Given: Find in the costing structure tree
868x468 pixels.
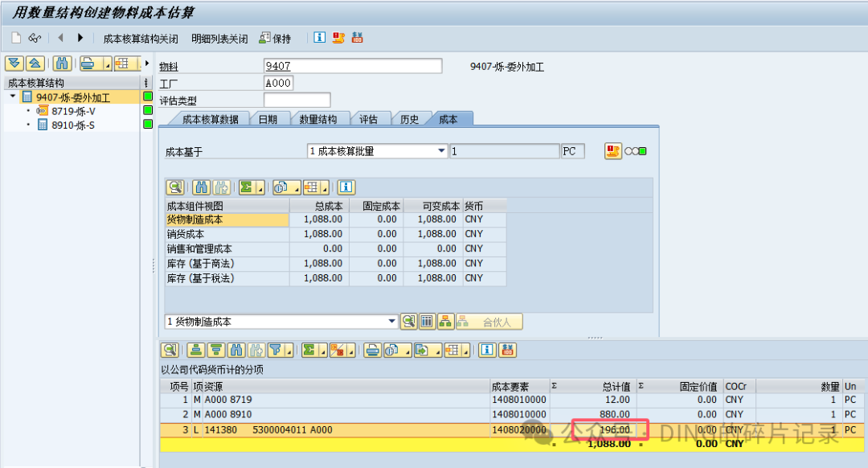Looking at the screenshot, I should [x=62, y=64].
